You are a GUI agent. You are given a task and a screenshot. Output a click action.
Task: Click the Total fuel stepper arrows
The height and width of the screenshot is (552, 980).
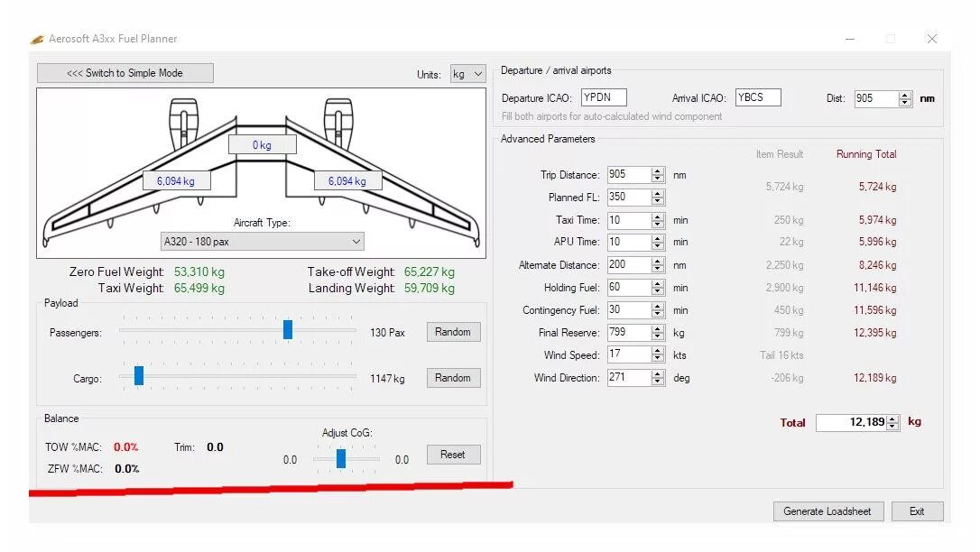[893, 423]
